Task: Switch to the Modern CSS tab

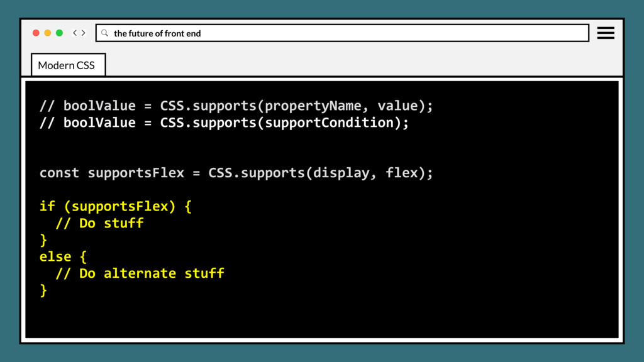Action: point(67,65)
